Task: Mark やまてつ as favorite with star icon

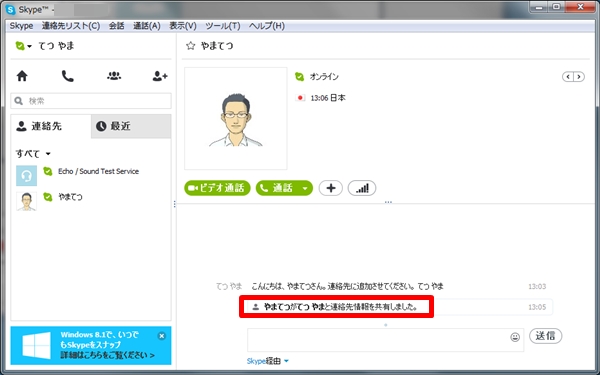Action: click(190, 46)
